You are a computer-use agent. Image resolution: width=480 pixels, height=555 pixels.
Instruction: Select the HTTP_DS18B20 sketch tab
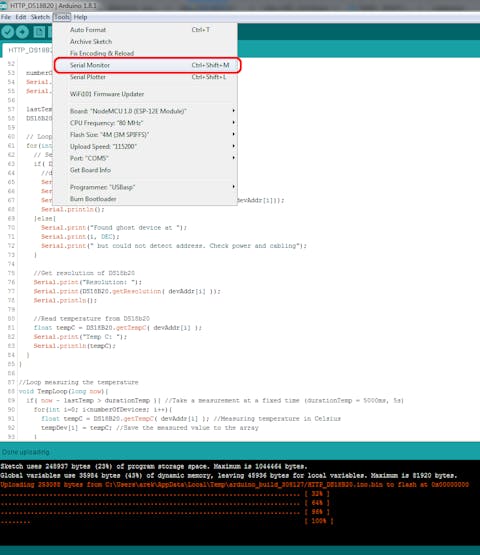click(x=28, y=50)
